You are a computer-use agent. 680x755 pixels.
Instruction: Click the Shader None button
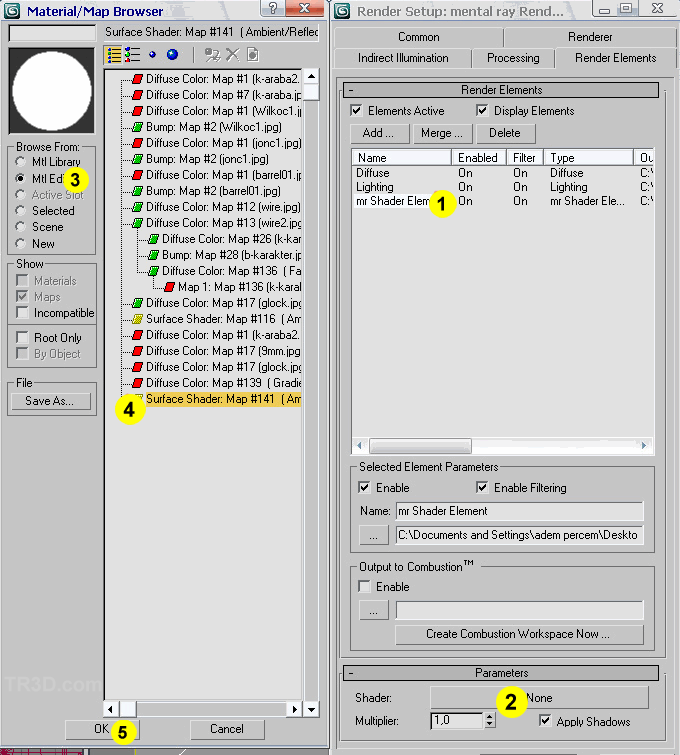pos(539,697)
